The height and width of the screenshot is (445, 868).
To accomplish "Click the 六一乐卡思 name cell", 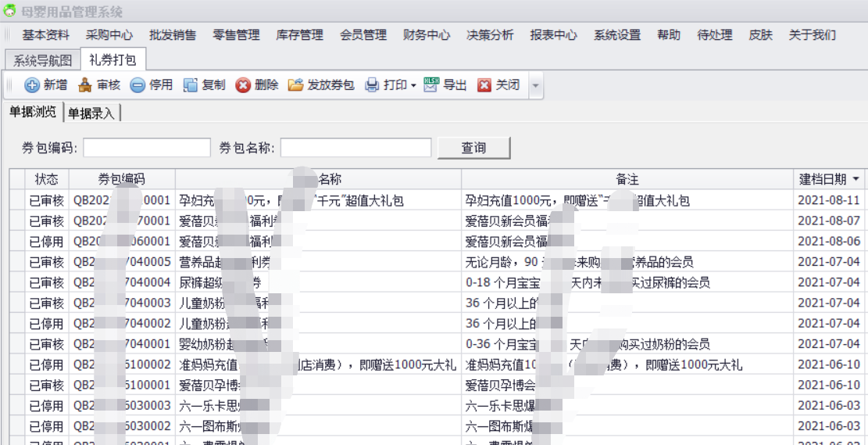I will coord(318,406).
